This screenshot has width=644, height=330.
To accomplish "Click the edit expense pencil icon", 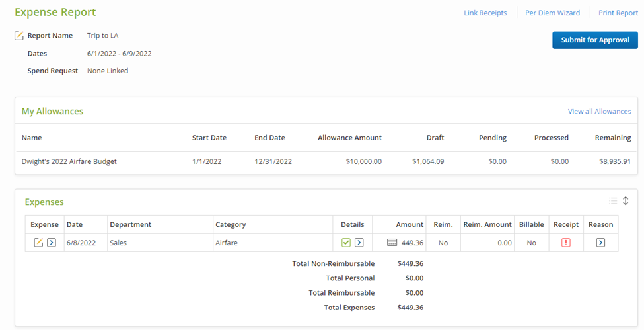I will coord(38,243).
